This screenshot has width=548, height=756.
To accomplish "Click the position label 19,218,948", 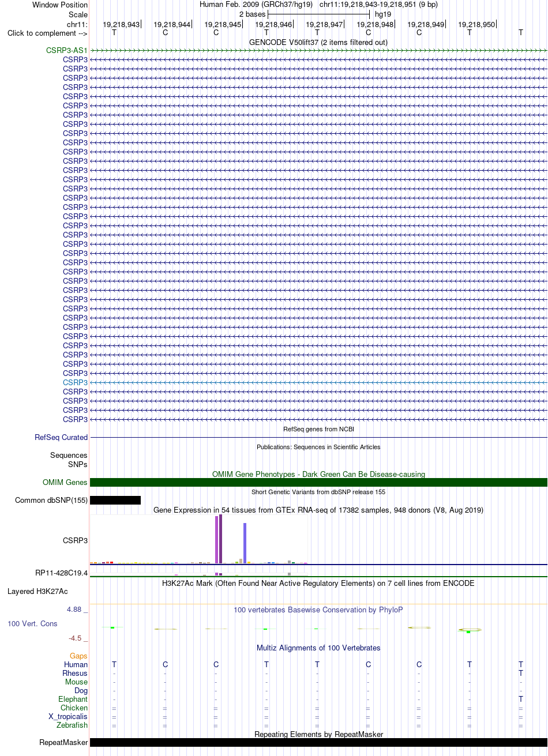I will click(x=375, y=25).
